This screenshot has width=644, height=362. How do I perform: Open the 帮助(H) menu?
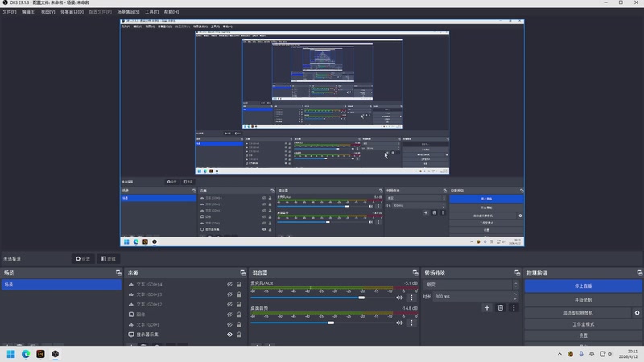(171, 12)
